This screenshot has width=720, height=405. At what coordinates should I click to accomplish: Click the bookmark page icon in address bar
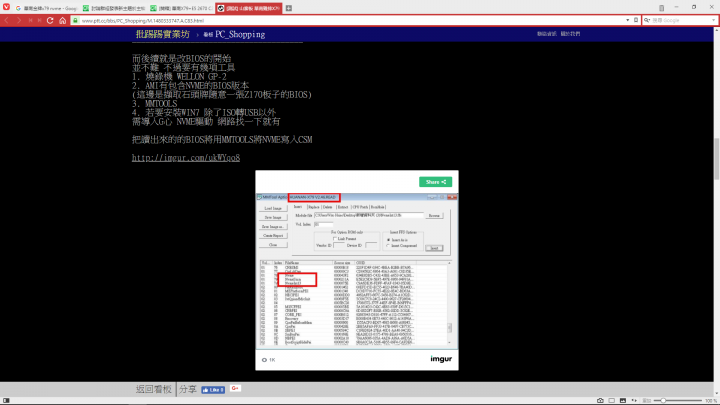tap(636, 21)
